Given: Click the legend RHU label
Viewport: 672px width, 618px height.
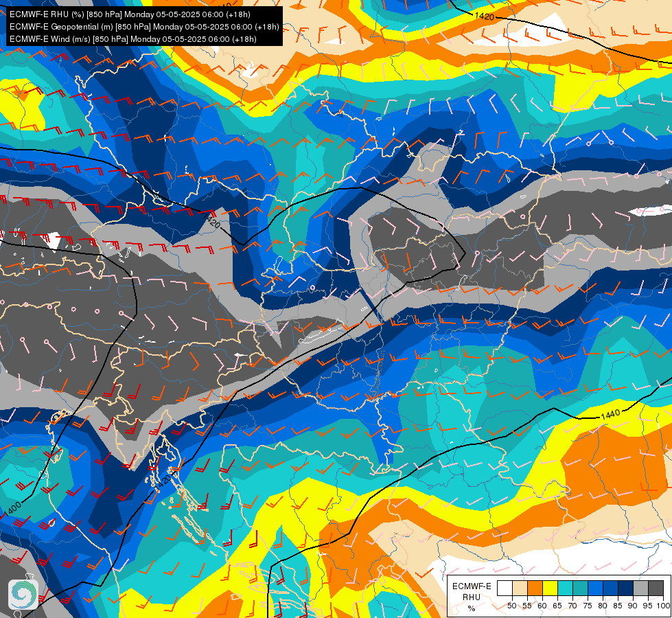Looking at the screenshot, I should pos(472,597).
